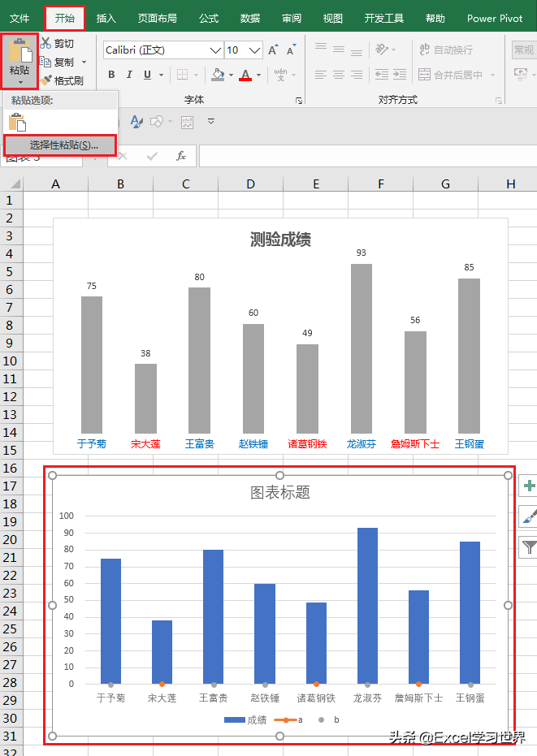Expand the 合并后居中 dropdown arrow
537x756 pixels.
point(492,75)
